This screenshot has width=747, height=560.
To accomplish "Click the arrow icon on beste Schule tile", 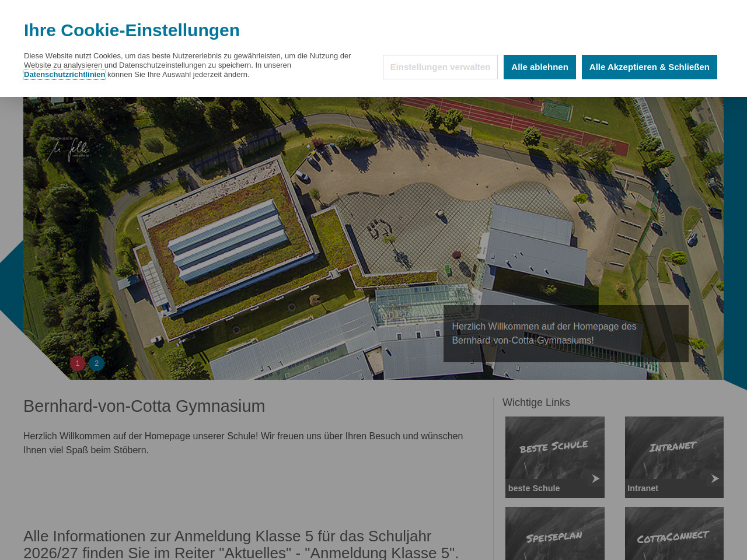I will point(595,478).
